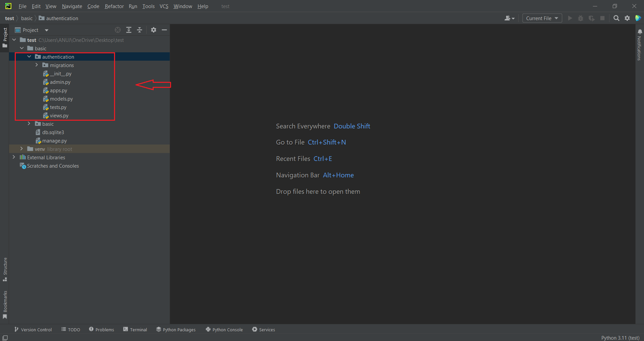Expand the migrations folder
This screenshot has width=644, height=341.
[37, 65]
